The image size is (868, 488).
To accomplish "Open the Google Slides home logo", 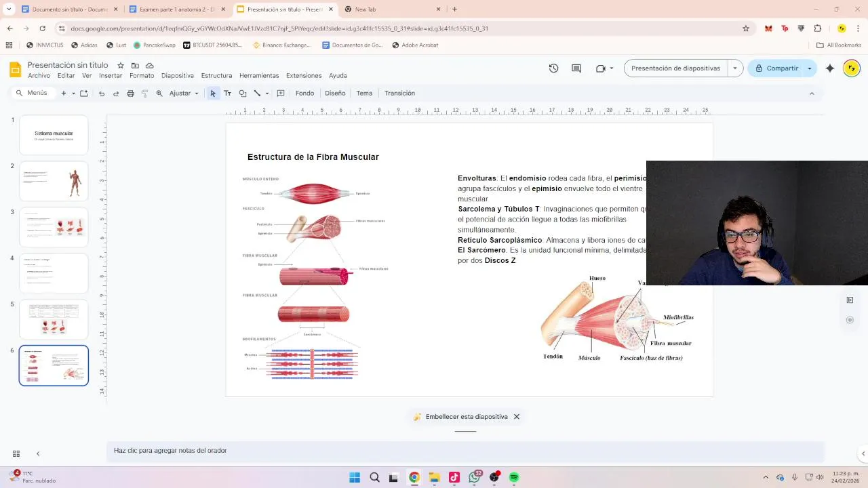I will tap(15, 69).
